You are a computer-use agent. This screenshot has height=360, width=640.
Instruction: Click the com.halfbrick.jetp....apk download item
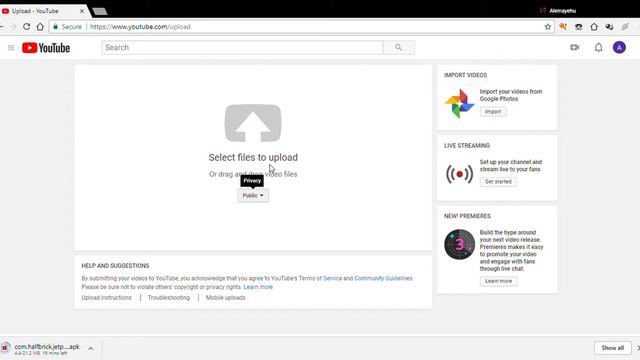pos(47,349)
